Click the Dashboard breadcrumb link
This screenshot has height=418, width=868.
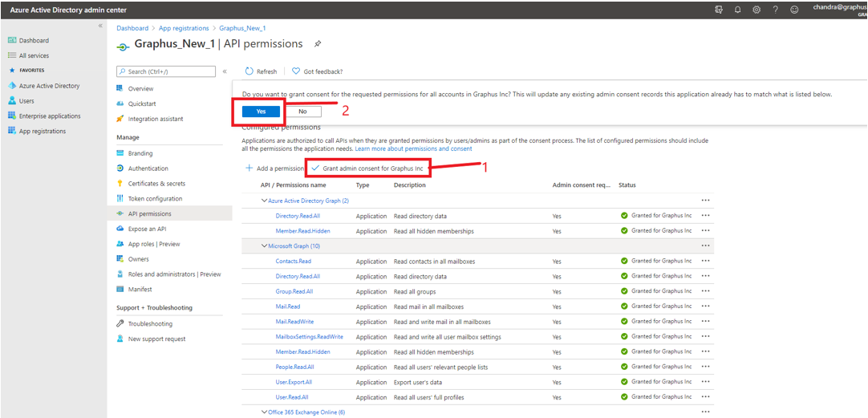click(132, 28)
